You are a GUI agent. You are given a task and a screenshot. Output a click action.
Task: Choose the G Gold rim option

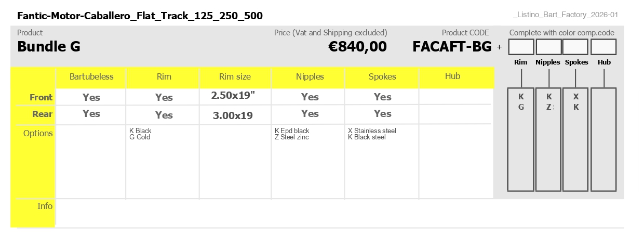[x=140, y=137]
